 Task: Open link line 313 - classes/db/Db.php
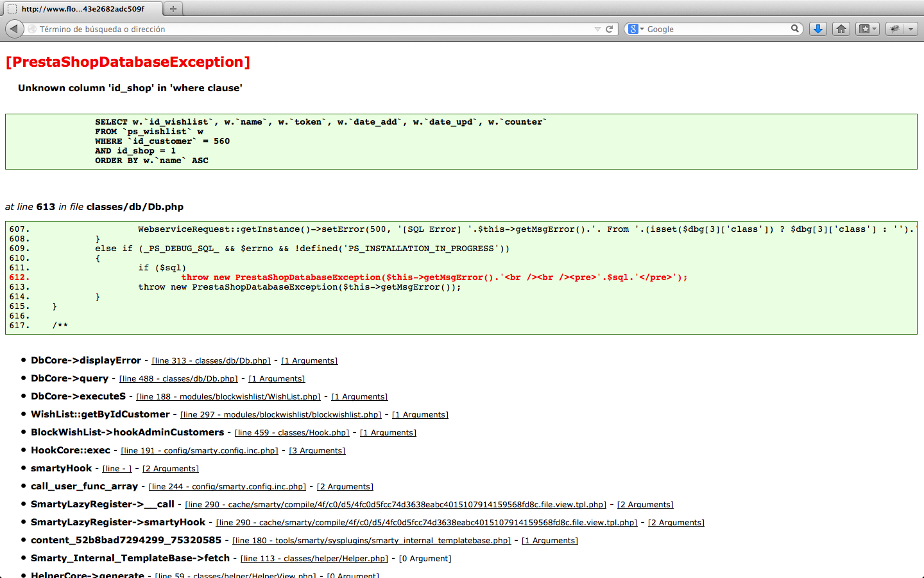tap(211, 361)
